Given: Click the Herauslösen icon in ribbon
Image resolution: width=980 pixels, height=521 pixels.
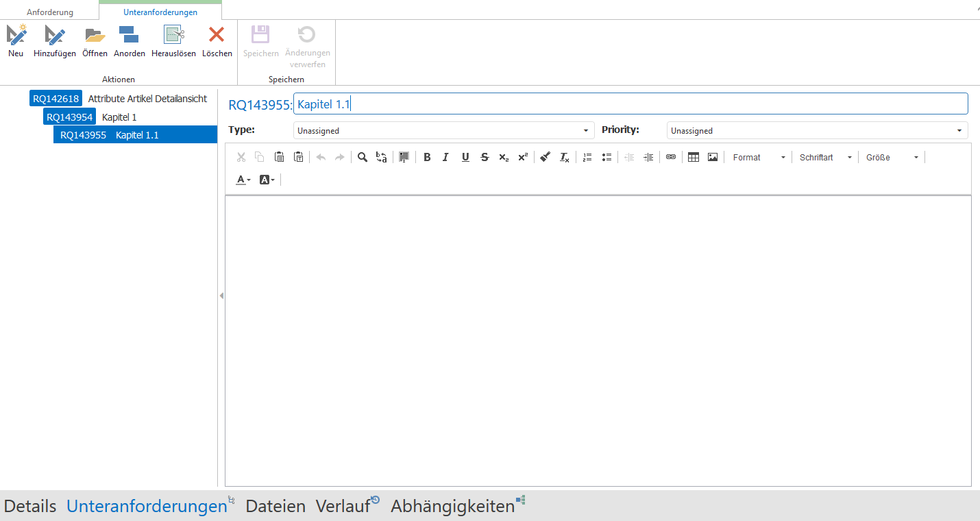Looking at the screenshot, I should coord(173,35).
